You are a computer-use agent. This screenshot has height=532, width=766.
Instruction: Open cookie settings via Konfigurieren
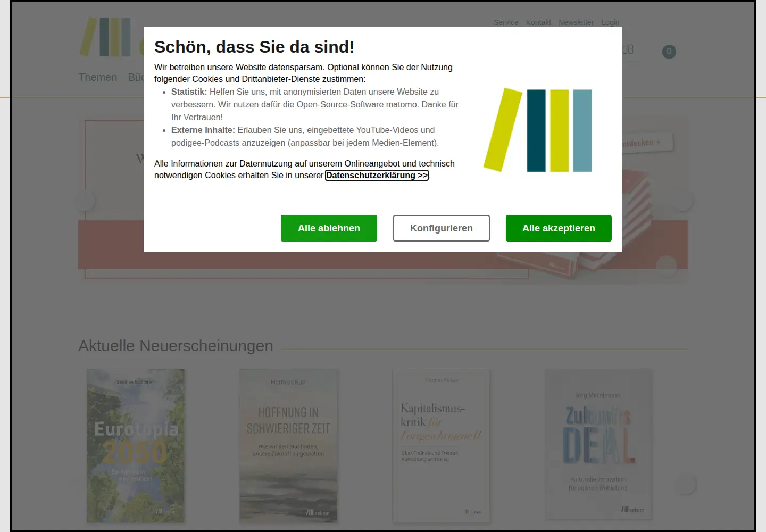(x=442, y=228)
